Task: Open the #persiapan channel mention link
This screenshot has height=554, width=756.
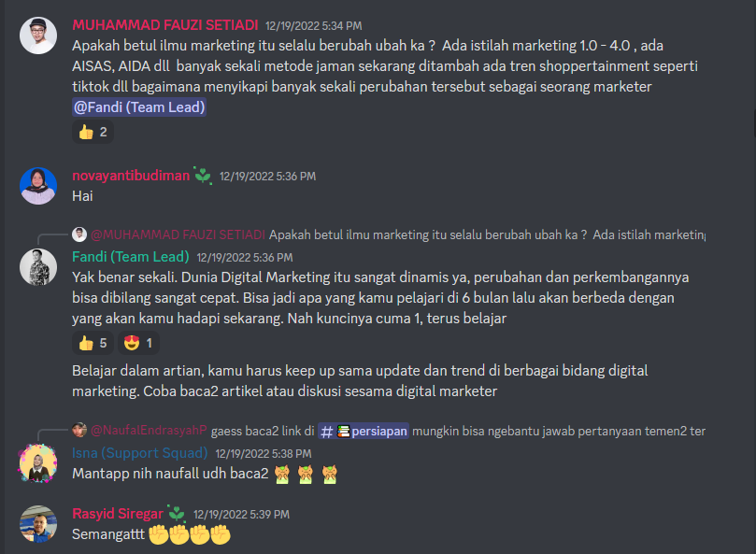Action: [x=364, y=431]
